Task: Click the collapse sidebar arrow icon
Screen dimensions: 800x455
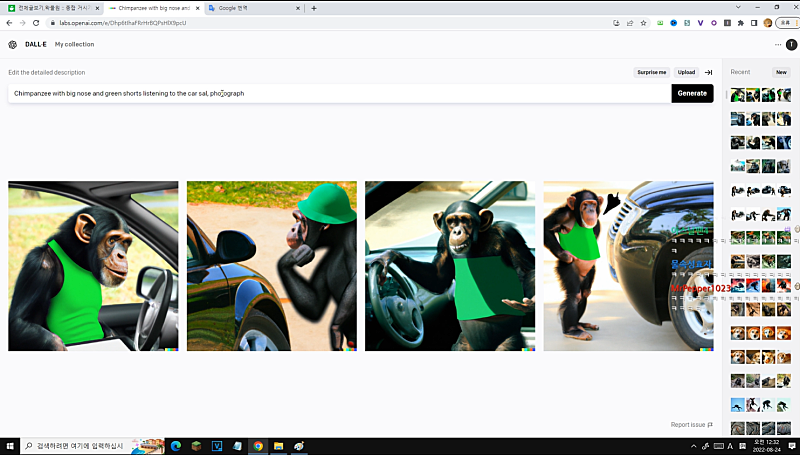Action: pos(708,72)
